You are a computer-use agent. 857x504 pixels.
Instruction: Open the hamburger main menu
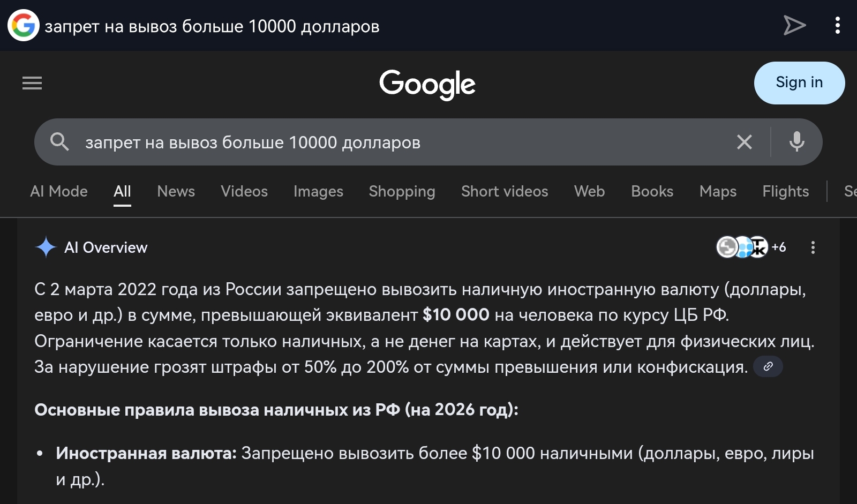[x=32, y=83]
